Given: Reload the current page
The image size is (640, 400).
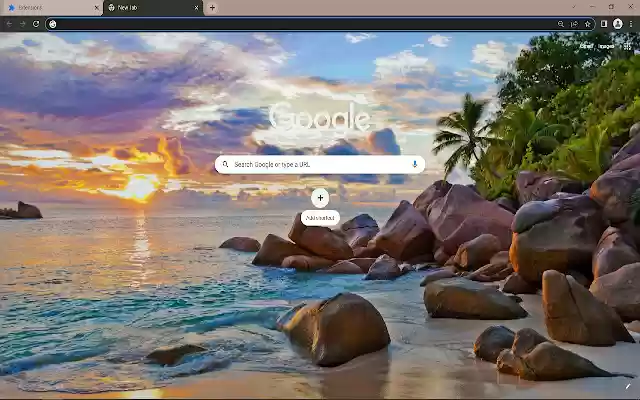Looking at the screenshot, I should [x=36, y=24].
